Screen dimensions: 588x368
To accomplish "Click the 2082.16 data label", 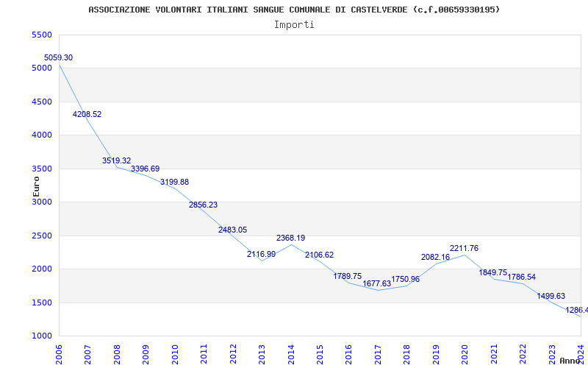I will point(435,257).
